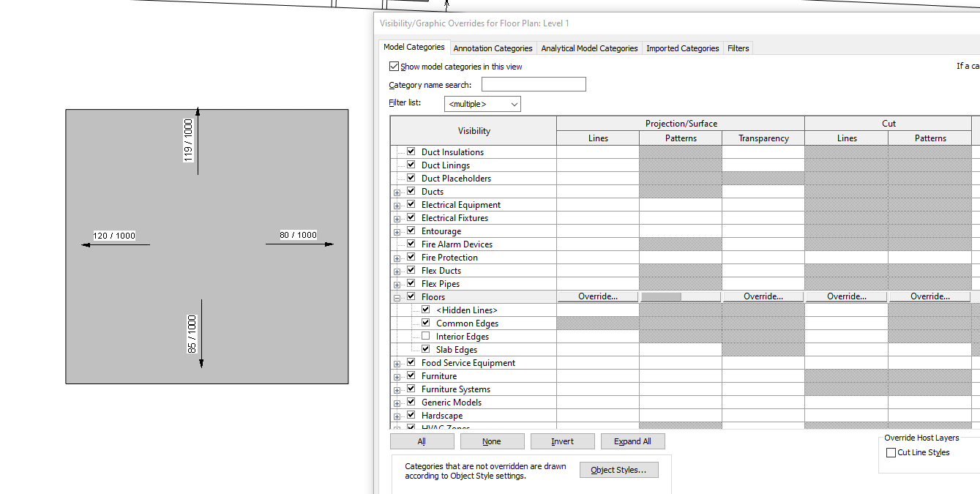
Task: Expand the Ducts category node
Action: pos(397,192)
